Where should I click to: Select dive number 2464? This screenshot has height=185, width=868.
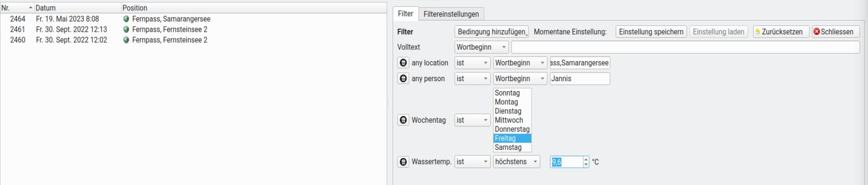pyautogui.click(x=18, y=19)
